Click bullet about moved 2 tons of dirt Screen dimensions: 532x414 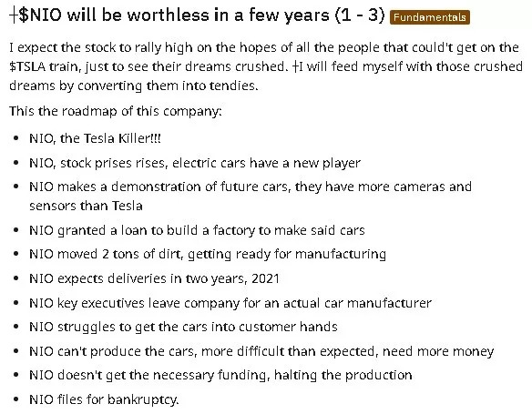click(208, 255)
